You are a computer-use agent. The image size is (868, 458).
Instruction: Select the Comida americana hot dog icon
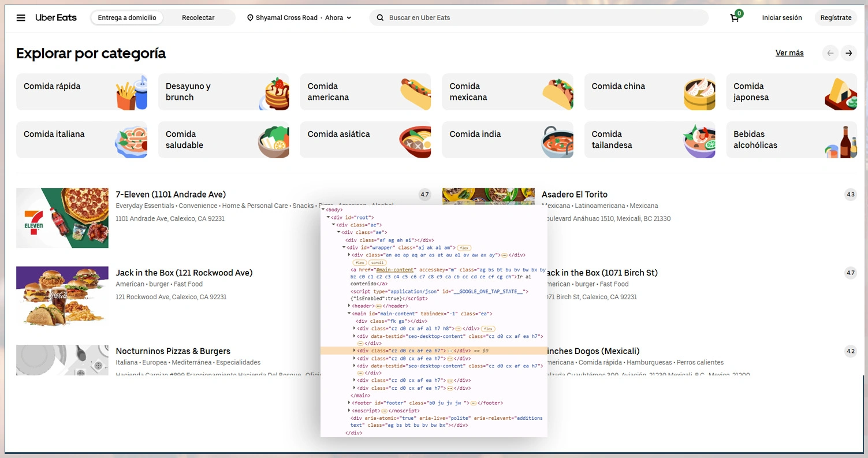[416, 94]
